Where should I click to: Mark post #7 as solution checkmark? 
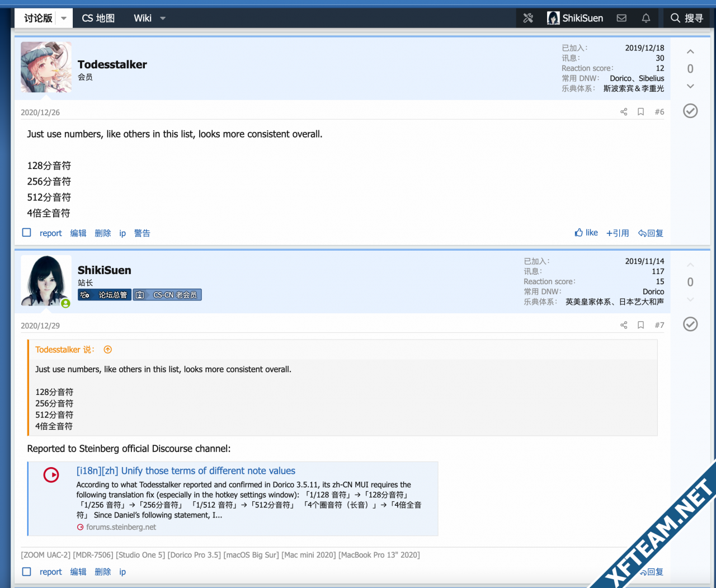click(690, 324)
